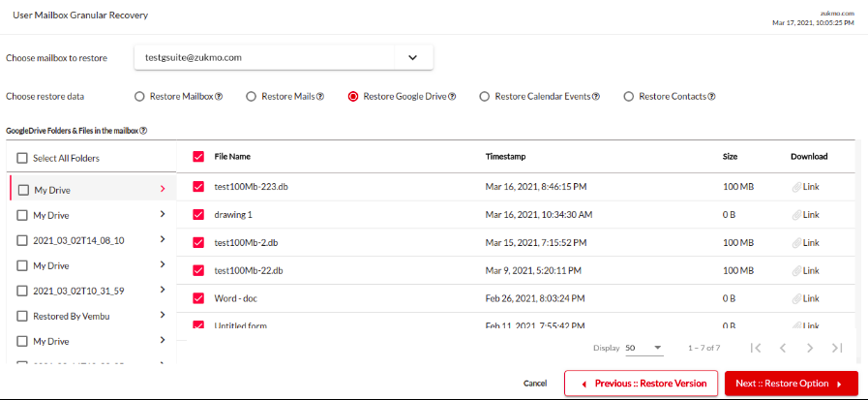The image size is (868, 400).
Task: Go back to Previous :: Restore Version
Action: [641, 384]
